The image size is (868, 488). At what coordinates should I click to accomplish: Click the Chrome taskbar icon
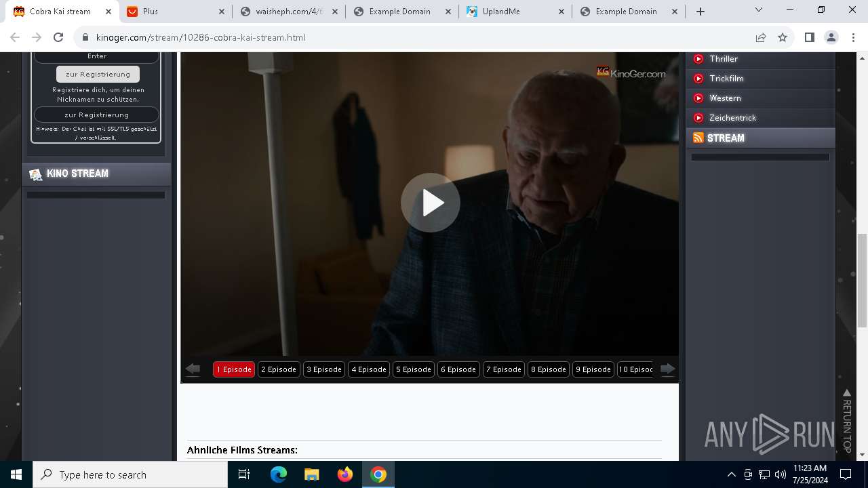(378, 474)
